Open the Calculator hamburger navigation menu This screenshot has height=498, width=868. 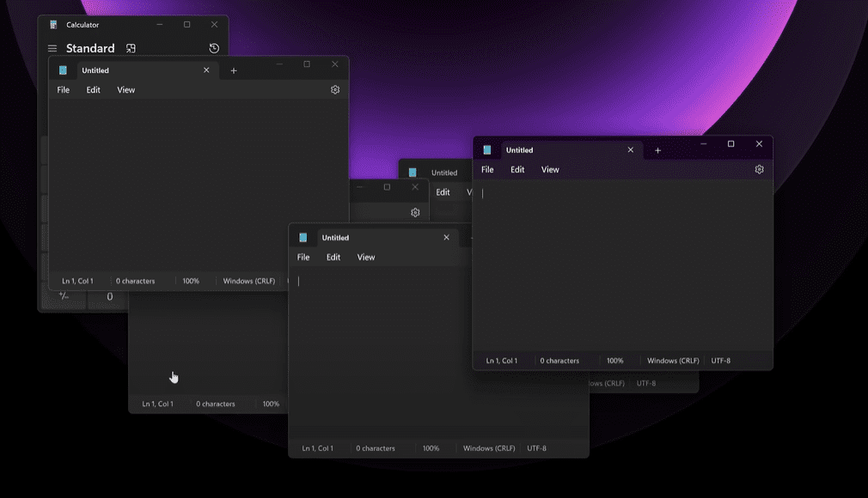(x=52, y=49)
